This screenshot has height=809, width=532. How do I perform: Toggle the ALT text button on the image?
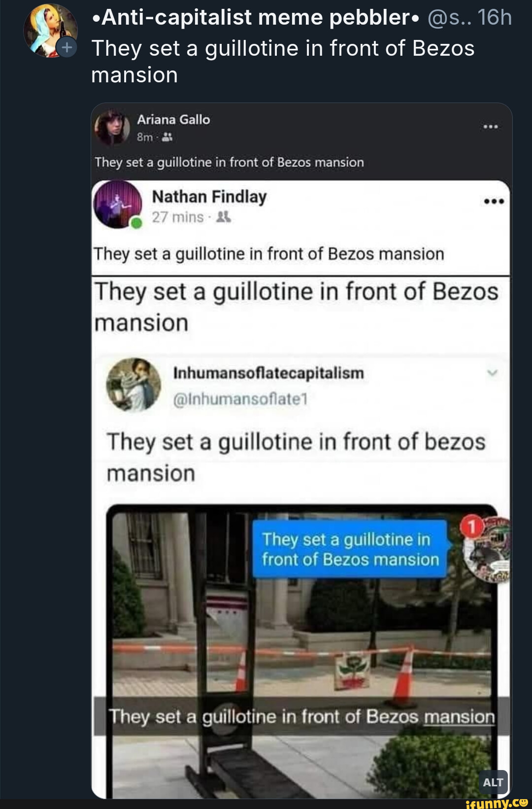[x=494, y=782]
